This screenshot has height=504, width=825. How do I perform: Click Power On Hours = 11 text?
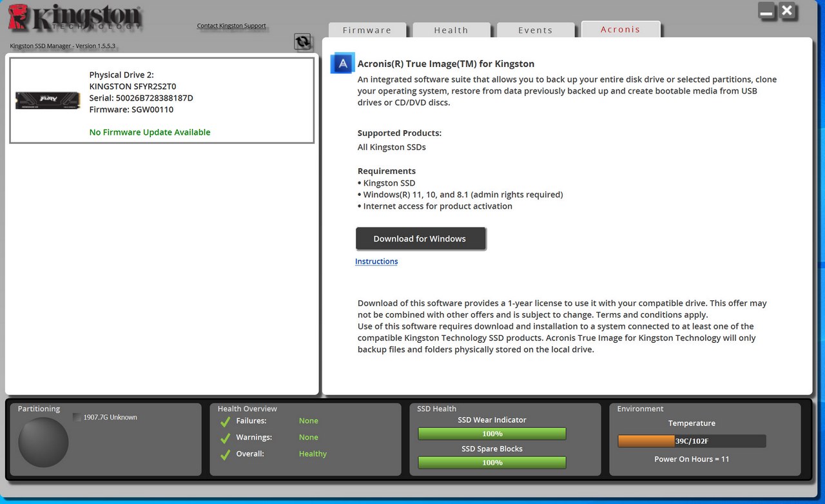coord(692,459)
